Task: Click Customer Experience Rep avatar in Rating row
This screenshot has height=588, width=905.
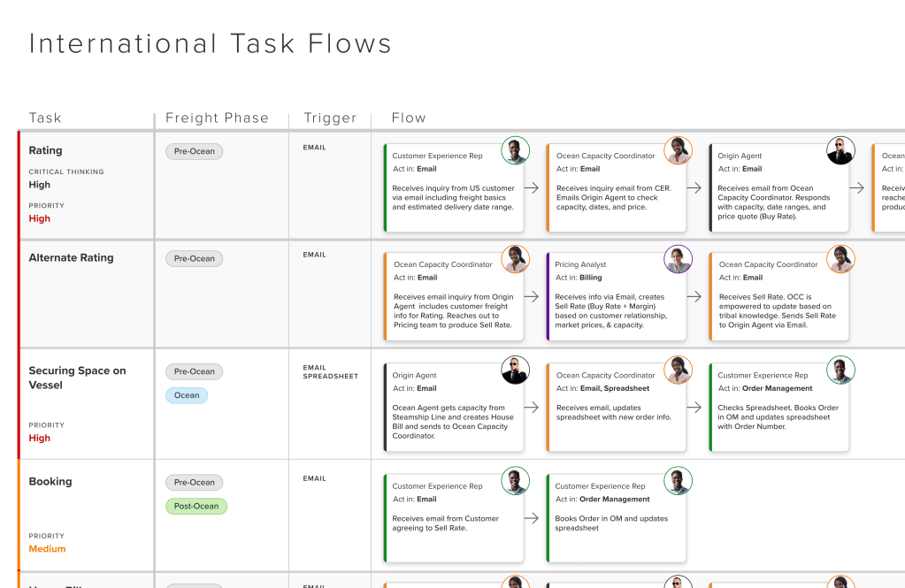Action: [x=515, y=150]
